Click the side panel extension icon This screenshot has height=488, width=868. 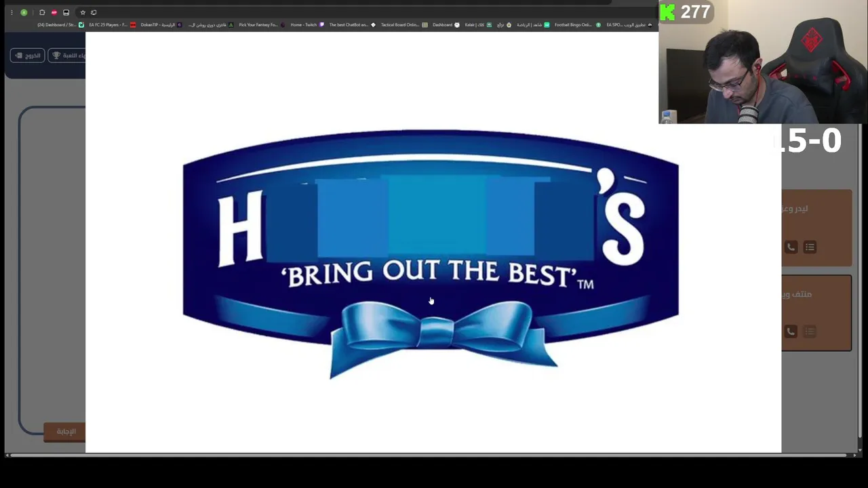click(x=66, y=12)
